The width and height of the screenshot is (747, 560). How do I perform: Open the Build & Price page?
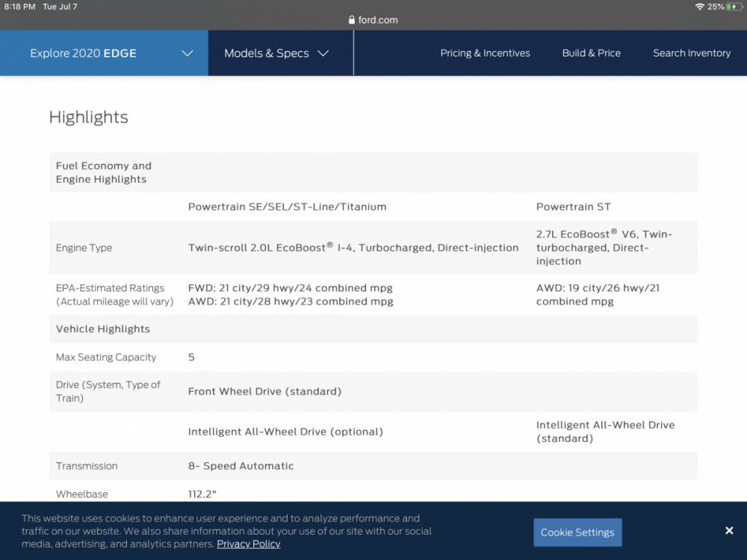pyautogui.click(x=591, y=53)
